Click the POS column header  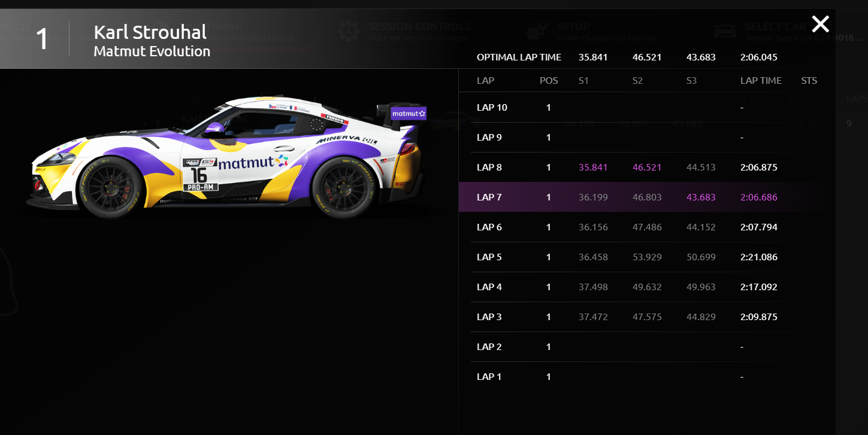tap(549, 81)
